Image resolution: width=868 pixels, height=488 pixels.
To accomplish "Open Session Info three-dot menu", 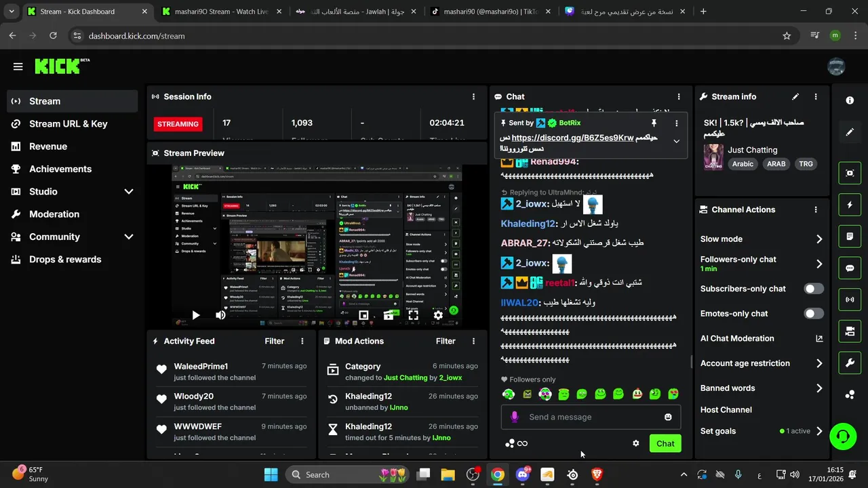I will click(473, 97).
